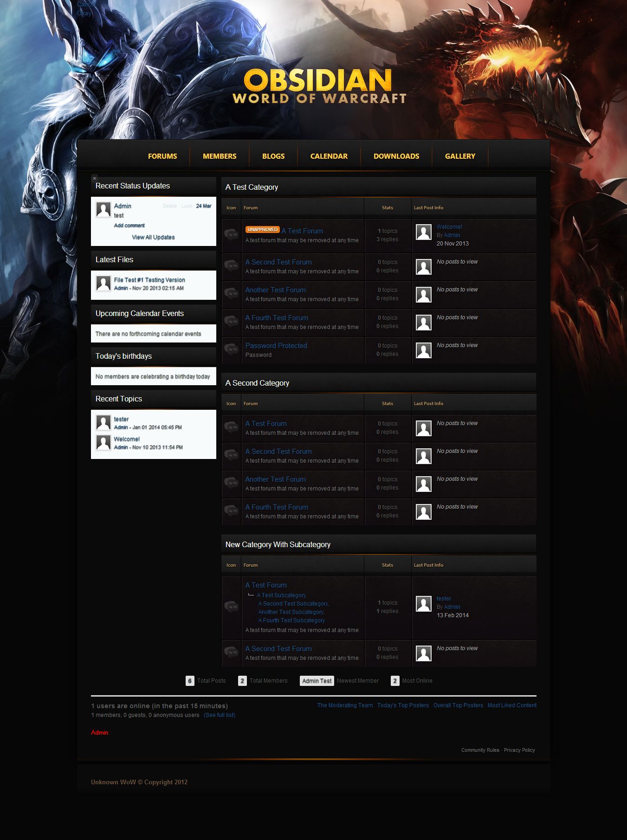
Task: Click forum icon of A Second Test Forum under New Category With Subcategory
Action: click(x=231, y=653)
